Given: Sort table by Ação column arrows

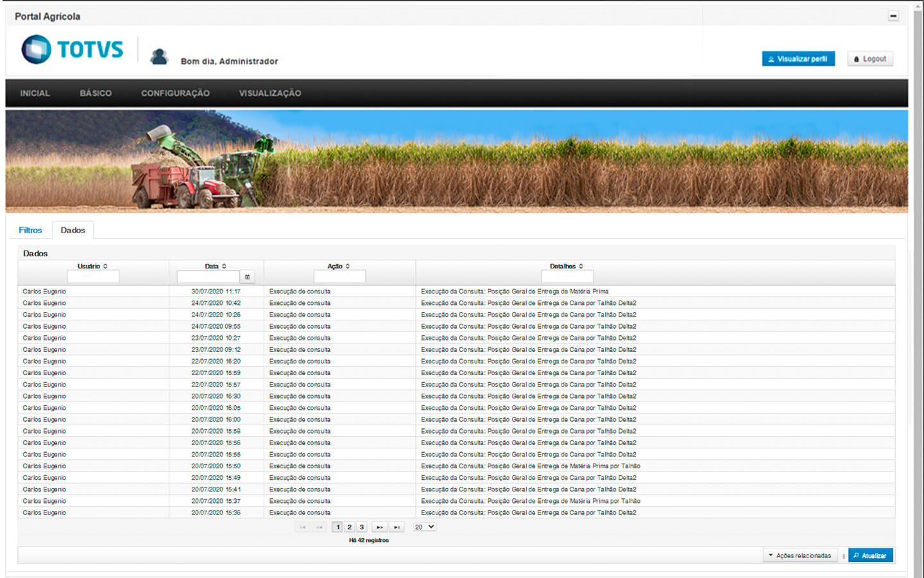Looking at the screenshot, I should tap(348, 266).
